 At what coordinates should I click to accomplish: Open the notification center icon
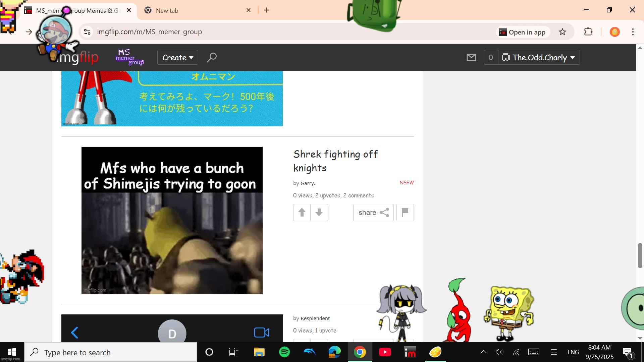628,352
